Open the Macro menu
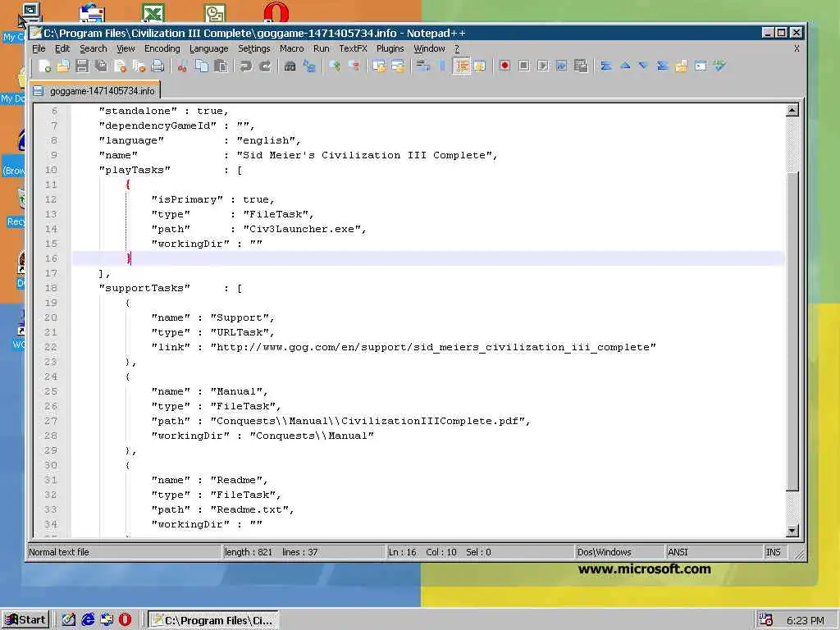The height and width of the screenshot is (630, 840). coord(291,48)
